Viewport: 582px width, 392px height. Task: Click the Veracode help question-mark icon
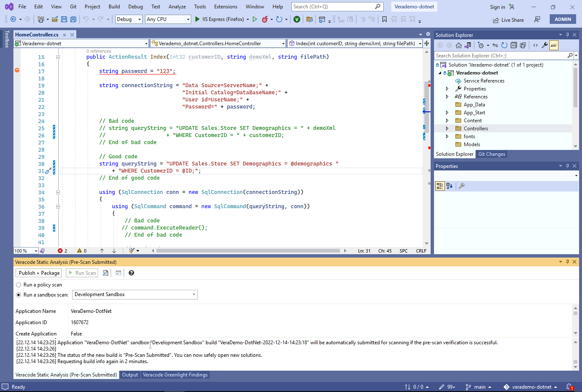click(131, 273)
